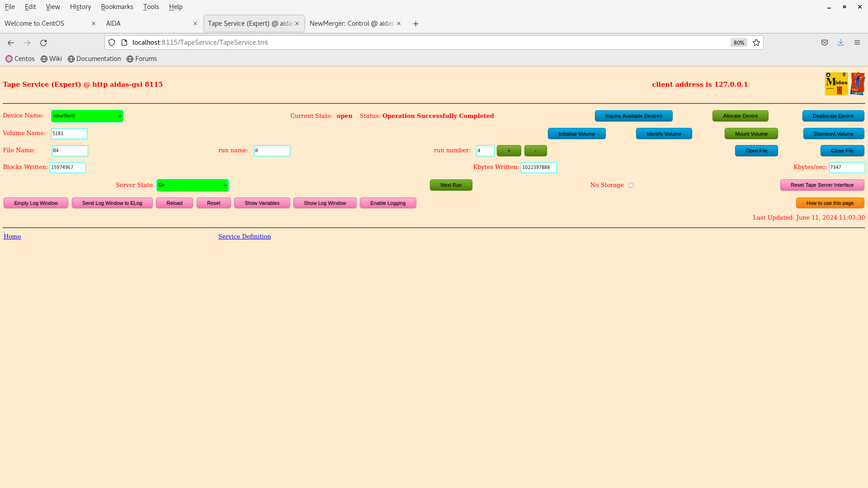868x488 pixels.
Task: Click the browser reload page icon
Action: coord(43,42)
